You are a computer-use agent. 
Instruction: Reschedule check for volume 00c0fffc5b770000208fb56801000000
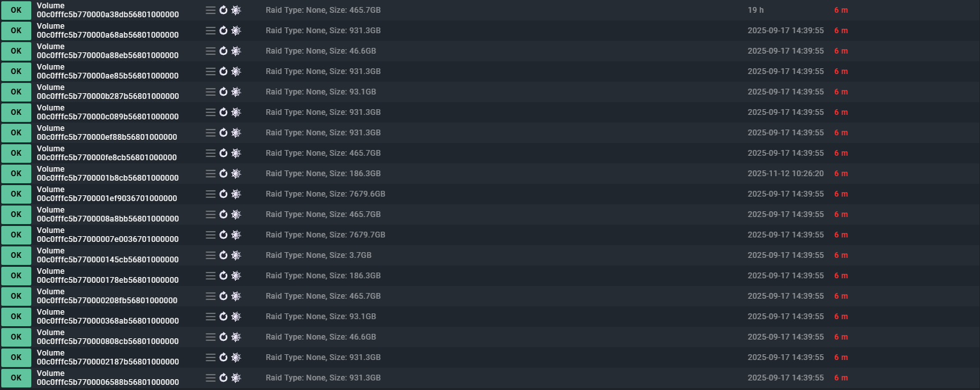tap(223, 296)
